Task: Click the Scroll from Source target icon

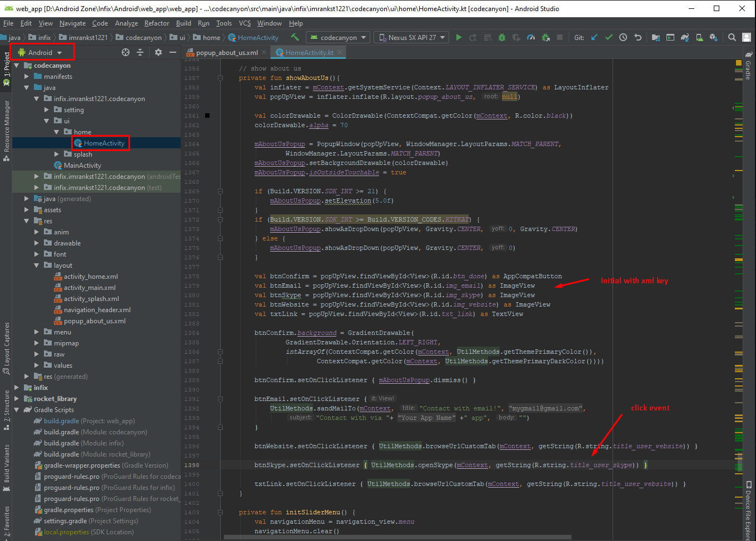Action: (x=126, y=52)
